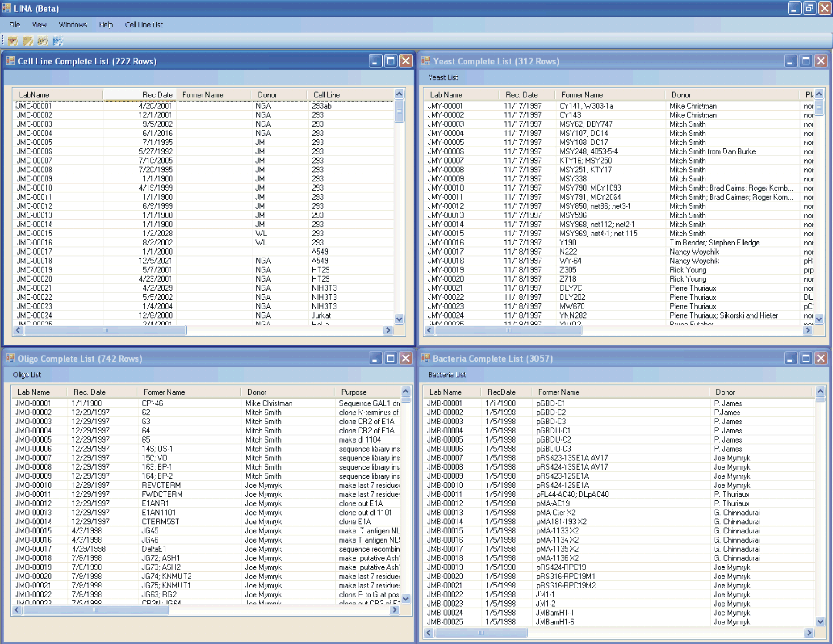Click the Oligo Complete List window icon
Viewport: 833px width, 644px height.
coord(10,358)
